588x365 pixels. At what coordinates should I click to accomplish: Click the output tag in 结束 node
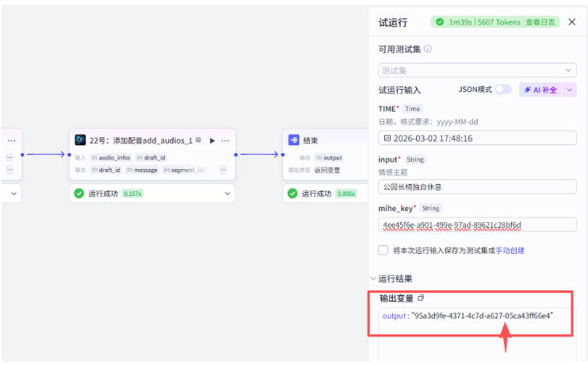(x=329, y=158)
